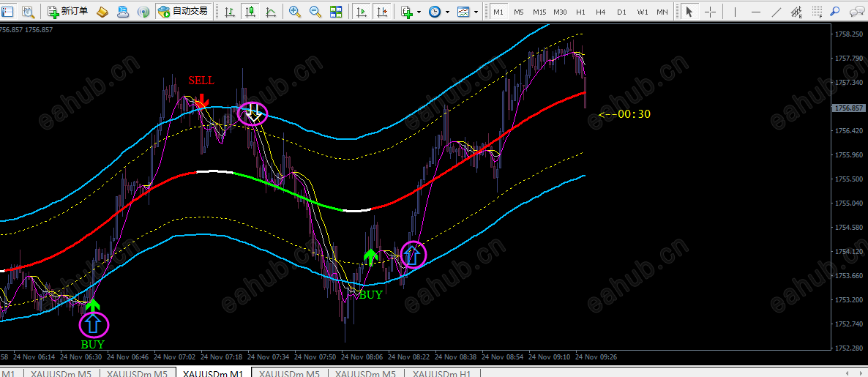Select the vertical line drawing tool
The width and height of the screenshot is (868, 377).
(x=735, y=11)
